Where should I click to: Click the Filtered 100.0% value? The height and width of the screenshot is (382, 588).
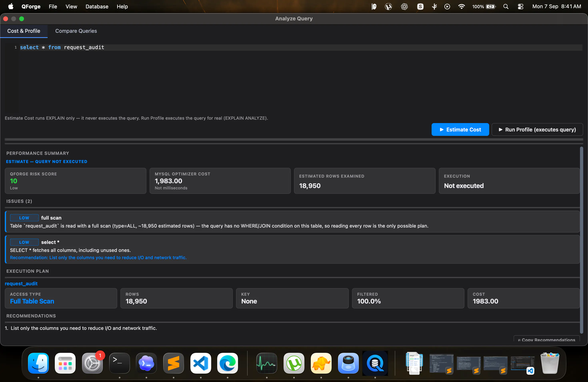369,301
